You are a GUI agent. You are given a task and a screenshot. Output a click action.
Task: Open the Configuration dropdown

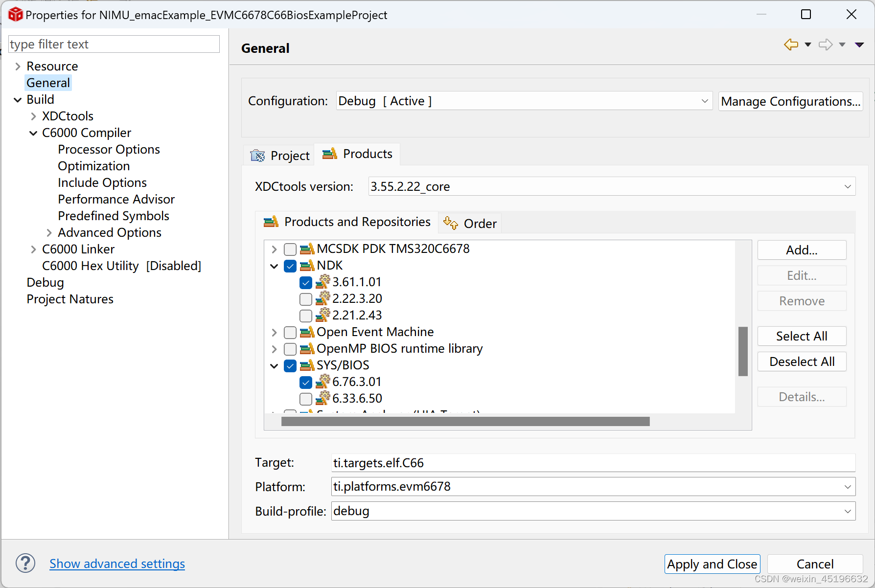[524, 101]
